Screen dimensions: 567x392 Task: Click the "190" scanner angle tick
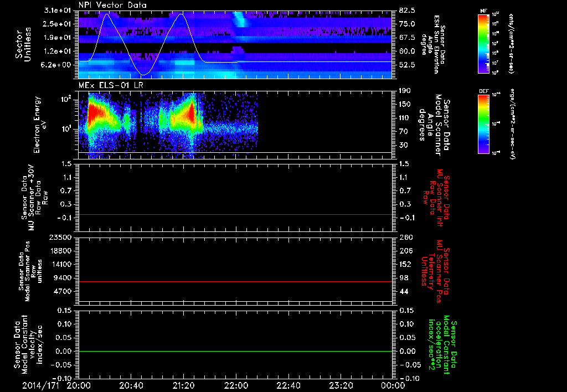(405, 91)
